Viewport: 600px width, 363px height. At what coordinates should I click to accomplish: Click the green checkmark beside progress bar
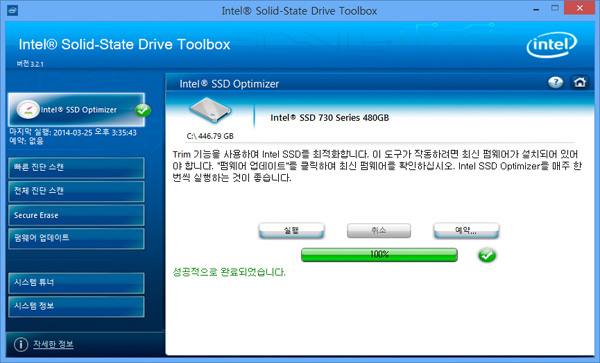[x=487, y=255]
